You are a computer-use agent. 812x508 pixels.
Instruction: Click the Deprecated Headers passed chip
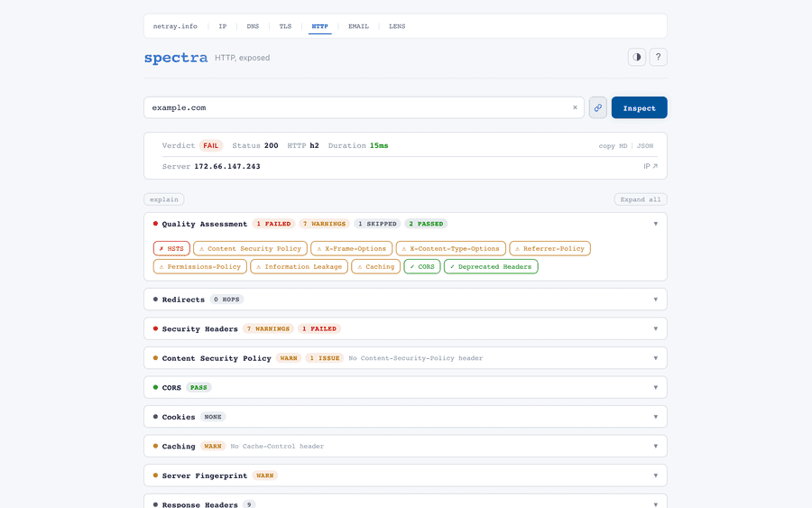(x=491, y=266)
